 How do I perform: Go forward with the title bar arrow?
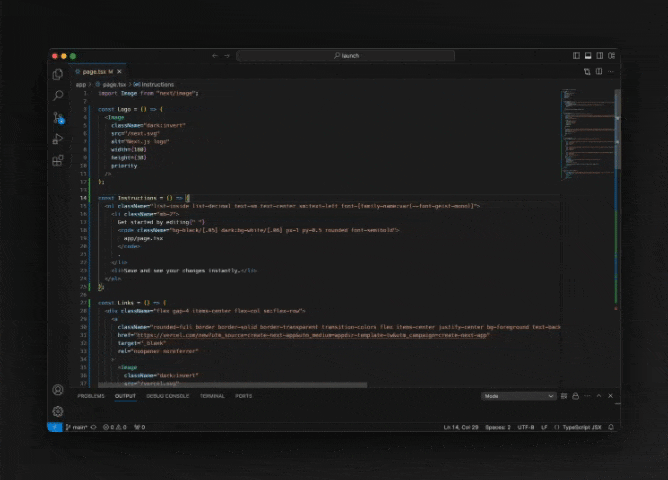coord(227,56)
